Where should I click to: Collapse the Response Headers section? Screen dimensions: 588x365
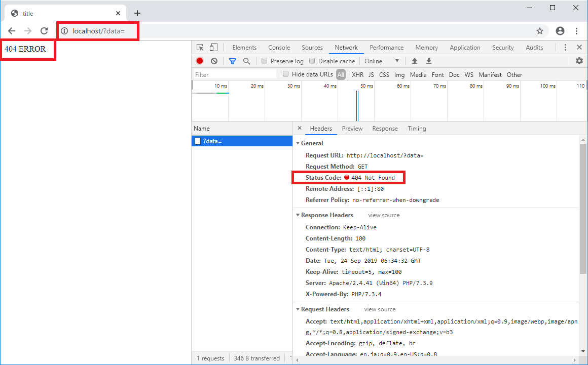[x=298, y=215]
